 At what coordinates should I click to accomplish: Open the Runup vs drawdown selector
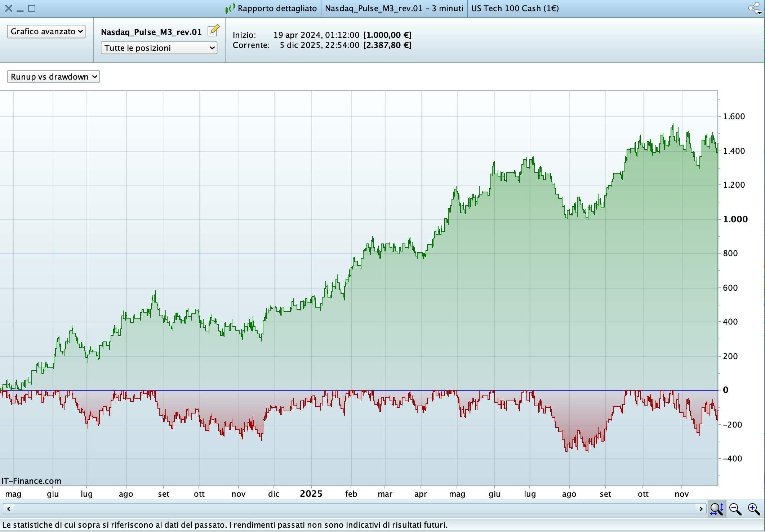(x=53, y=77)
